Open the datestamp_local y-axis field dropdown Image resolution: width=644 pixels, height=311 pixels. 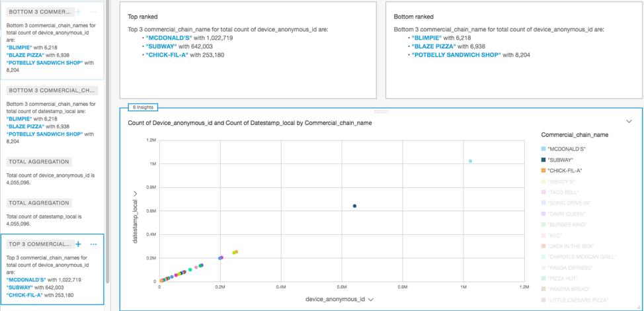[x=135, y=193]
